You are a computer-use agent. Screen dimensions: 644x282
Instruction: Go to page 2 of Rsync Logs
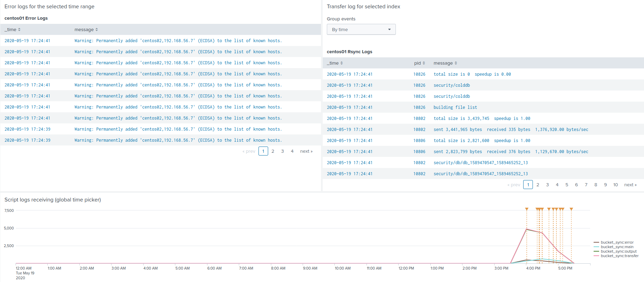(538, 185)
